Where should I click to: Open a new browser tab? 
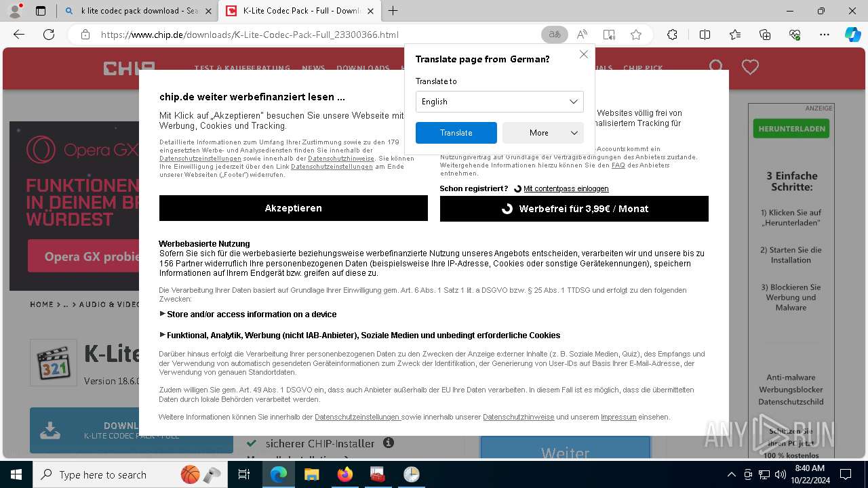click(393, 11)
